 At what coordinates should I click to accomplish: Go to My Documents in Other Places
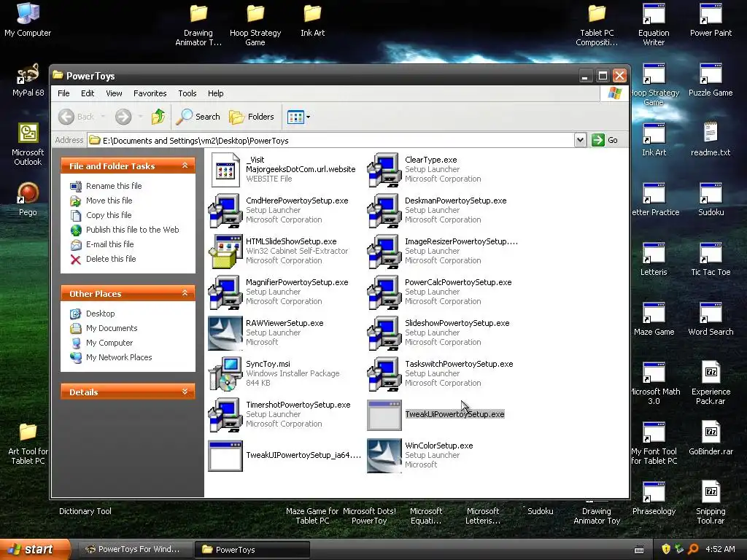(104, 329)
